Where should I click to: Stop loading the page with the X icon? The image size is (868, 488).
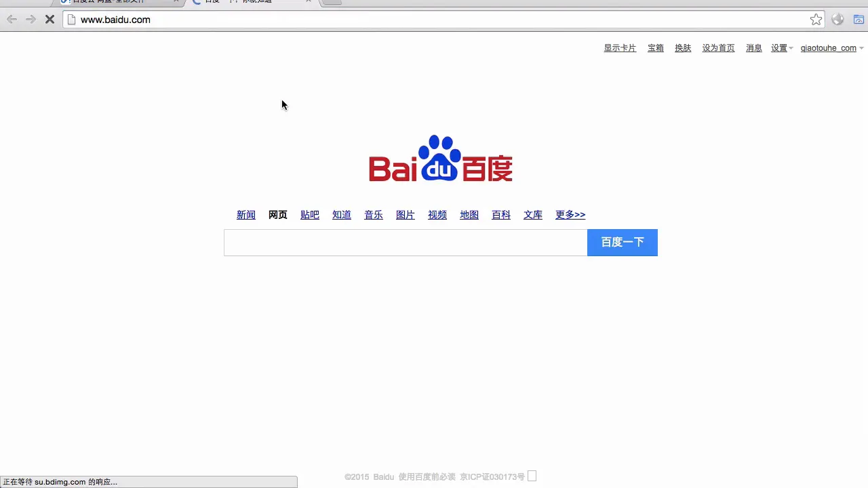[x=50, y=20]
